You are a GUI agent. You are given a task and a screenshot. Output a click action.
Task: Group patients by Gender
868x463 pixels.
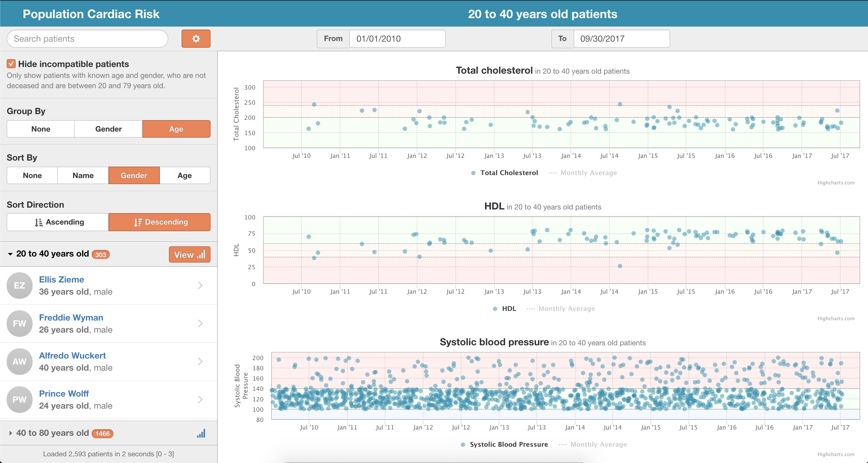pos(109,129)
